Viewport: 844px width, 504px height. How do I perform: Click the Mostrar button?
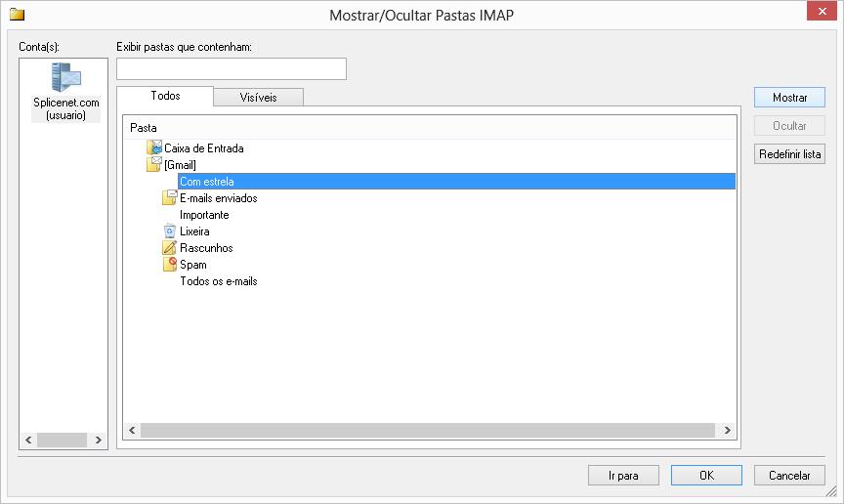(x=789, y=98)
